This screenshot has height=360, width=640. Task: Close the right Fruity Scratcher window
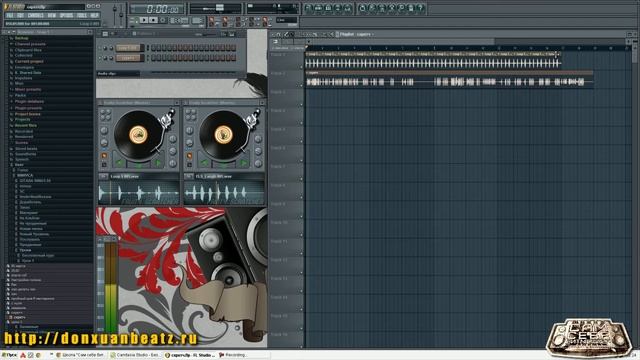coord(262,102)
